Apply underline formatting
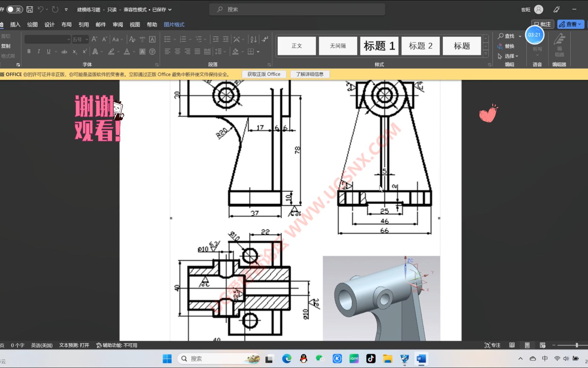 click(49, 51)
